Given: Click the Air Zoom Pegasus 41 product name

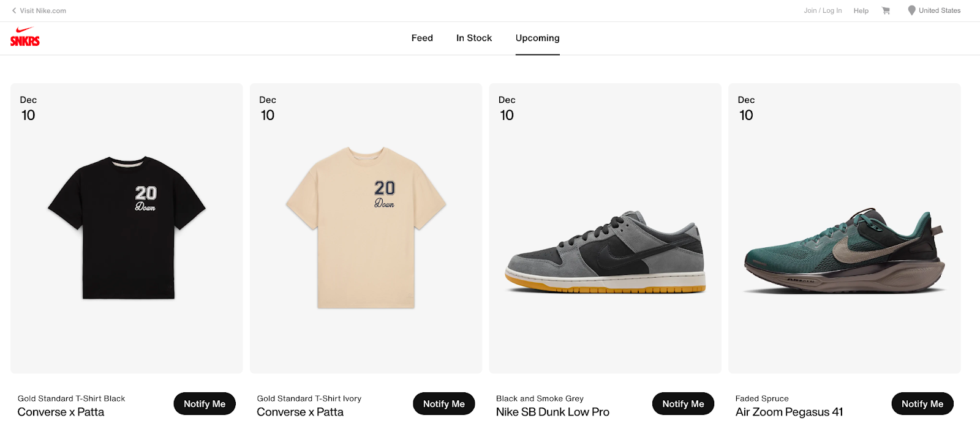Looking at the screenshot, I should coord(790,412).
